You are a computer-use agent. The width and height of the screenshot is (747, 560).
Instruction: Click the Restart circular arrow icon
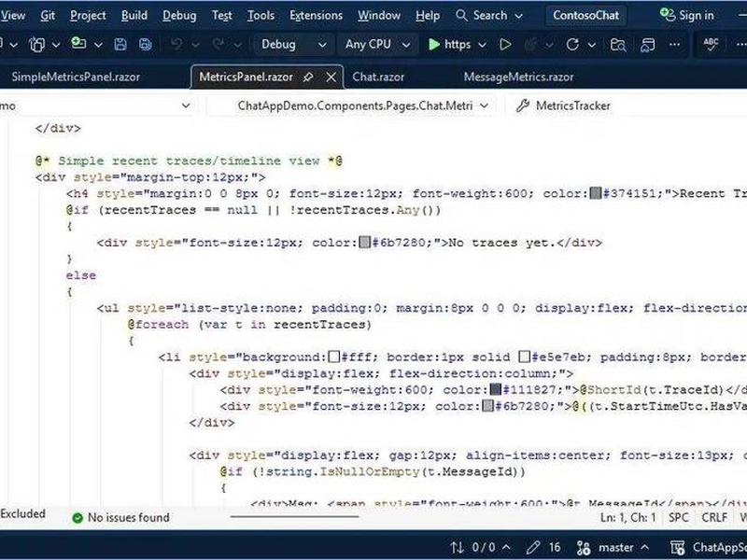point(572,44)
